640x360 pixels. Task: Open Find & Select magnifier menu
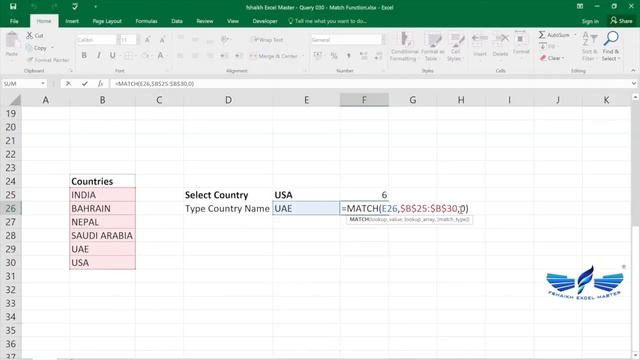[x=611, y=47]
